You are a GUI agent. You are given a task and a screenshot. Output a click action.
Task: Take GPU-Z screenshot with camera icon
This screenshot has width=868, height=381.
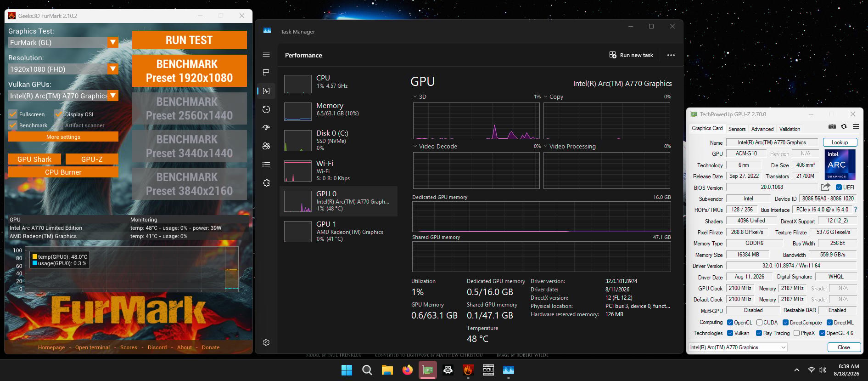pyautogui.click(x=832, y=127)
